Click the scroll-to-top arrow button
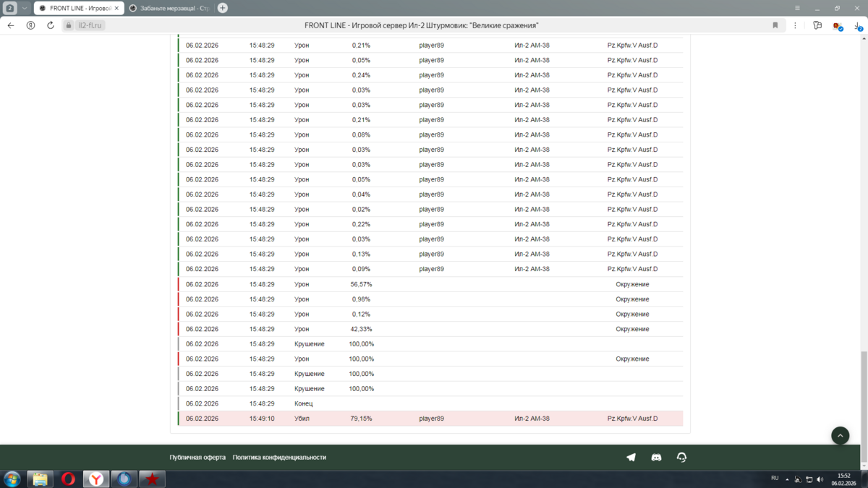868x488 pixels. (840, 435)
